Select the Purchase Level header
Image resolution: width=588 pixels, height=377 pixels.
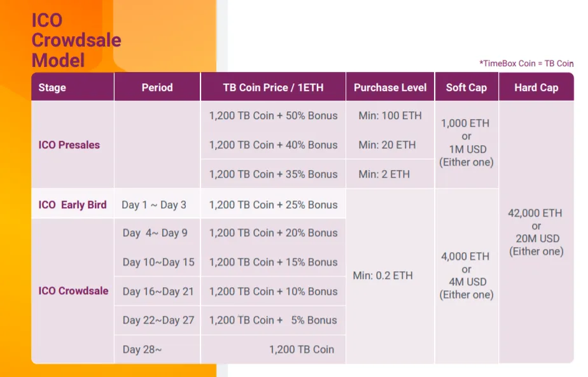click(x=390, y=87)
